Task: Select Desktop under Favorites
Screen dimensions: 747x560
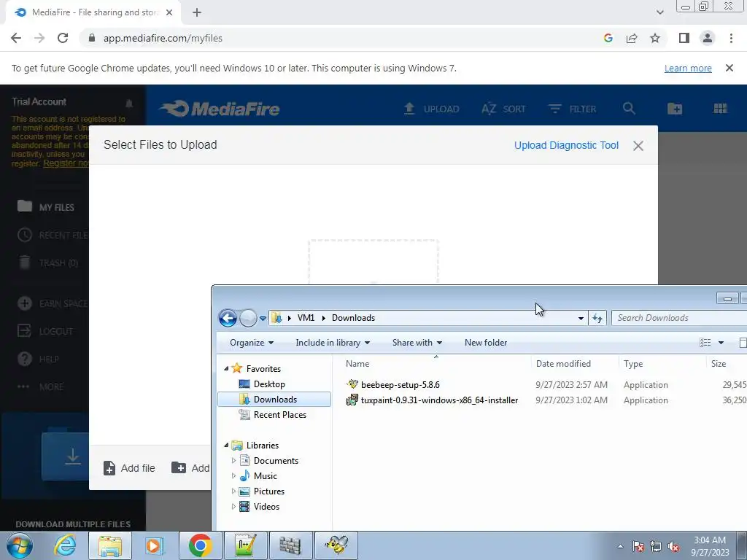Action: 269,384
